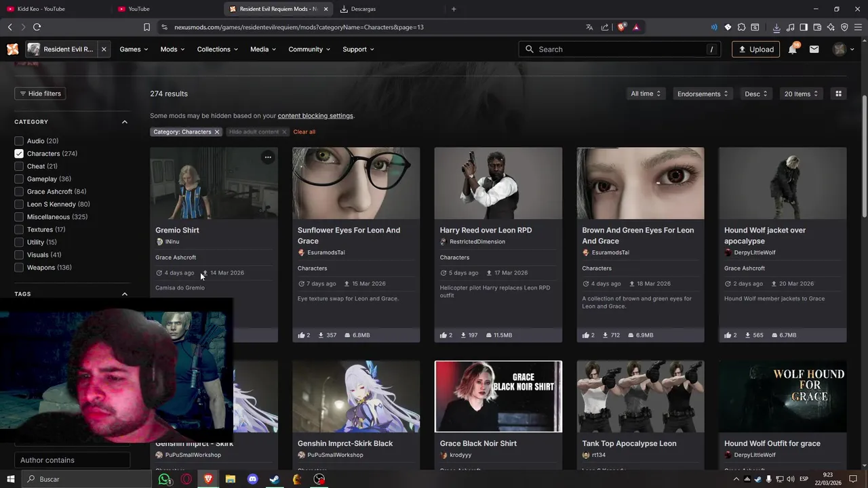Open Steam from the taskbar
The image size is (868, 488).
point(275,479)
